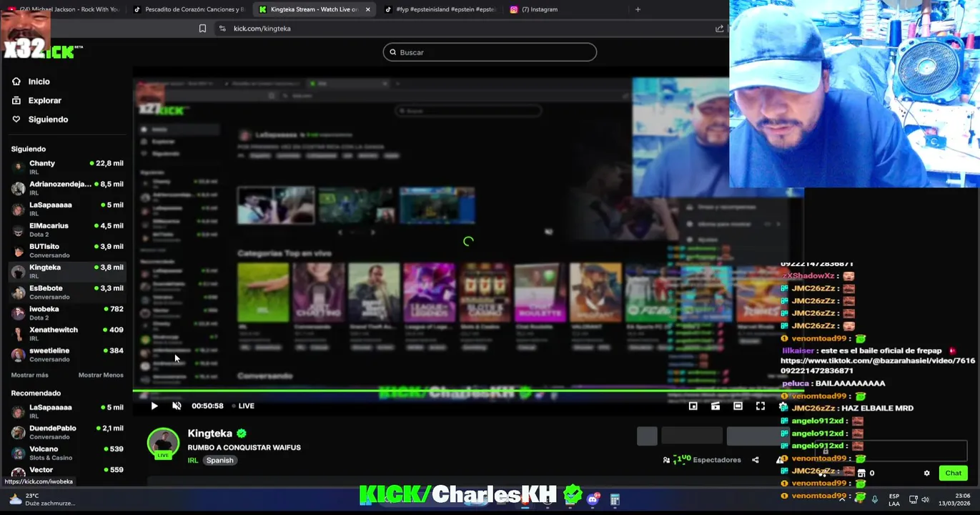This screenshot has width=980, height=515.
Task: Click Kingteka's verified badge
Action: coord(242,433)
